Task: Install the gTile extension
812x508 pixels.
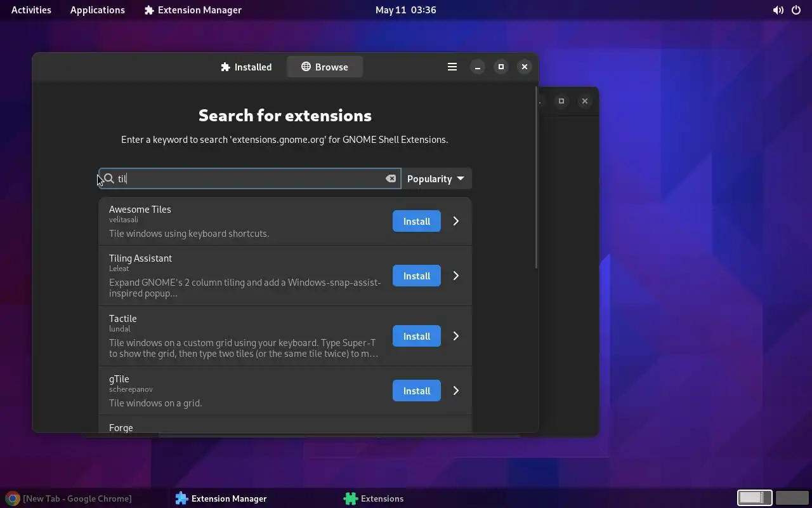Action: point(417,391)
